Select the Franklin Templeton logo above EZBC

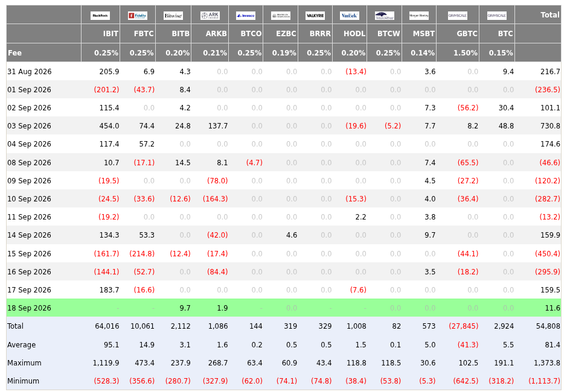click(x=281, y=16)
